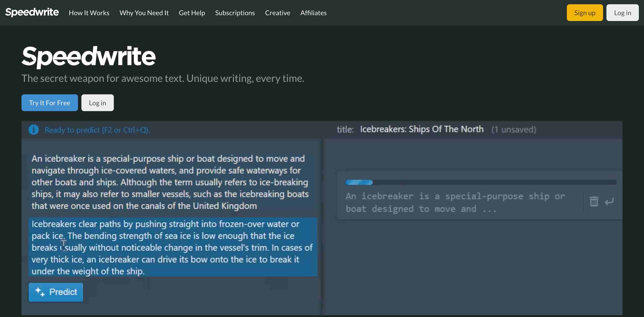Click the first paragraph starting An icebreaker is
Image resolution: width=644 pixels, height=317 pixels.
[x=170, y=182]
